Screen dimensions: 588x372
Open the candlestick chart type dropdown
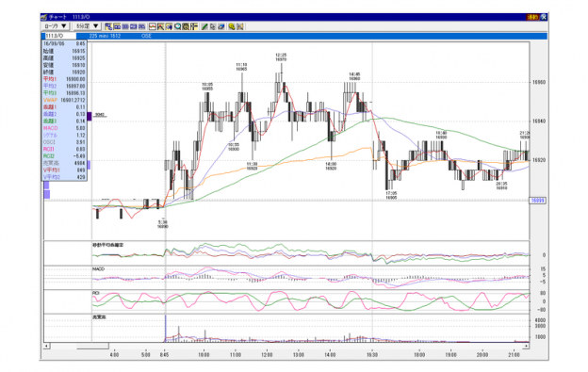[56, 26]
